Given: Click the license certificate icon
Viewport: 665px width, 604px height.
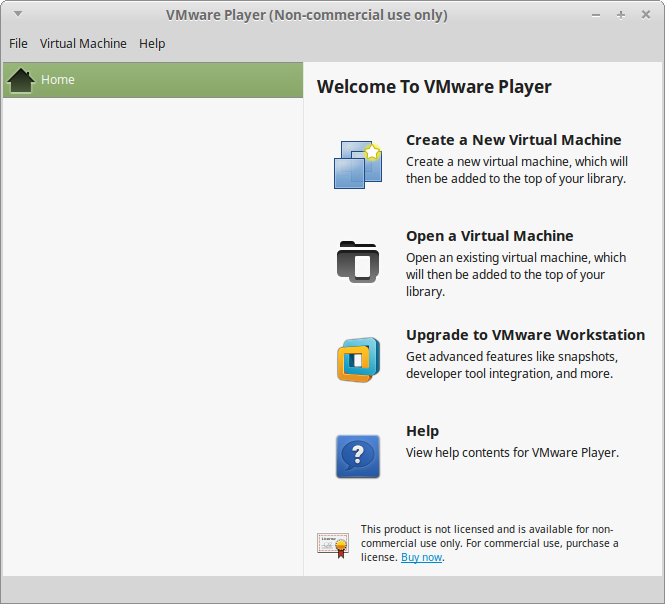Looking at the screenshot, I should (333, 545).
